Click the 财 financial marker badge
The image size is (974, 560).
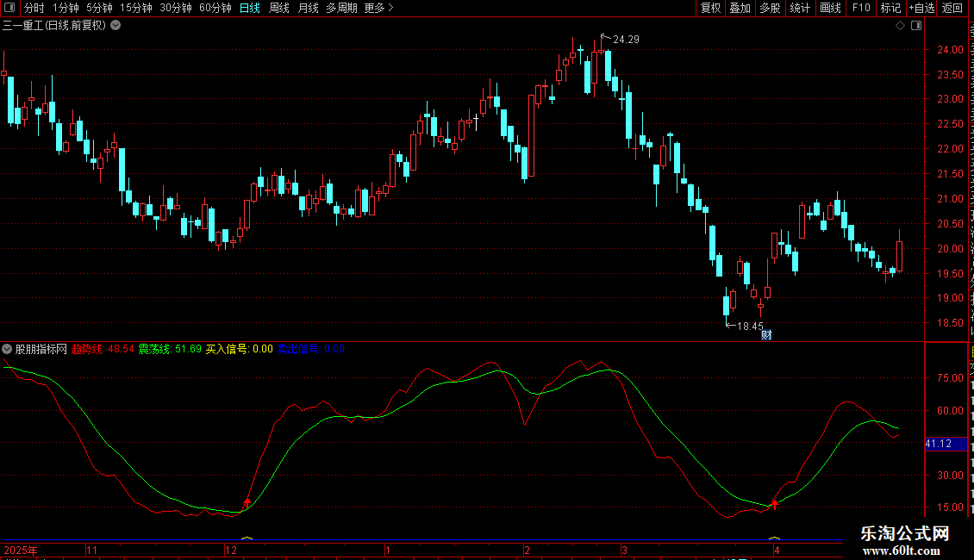pos(766,335)
